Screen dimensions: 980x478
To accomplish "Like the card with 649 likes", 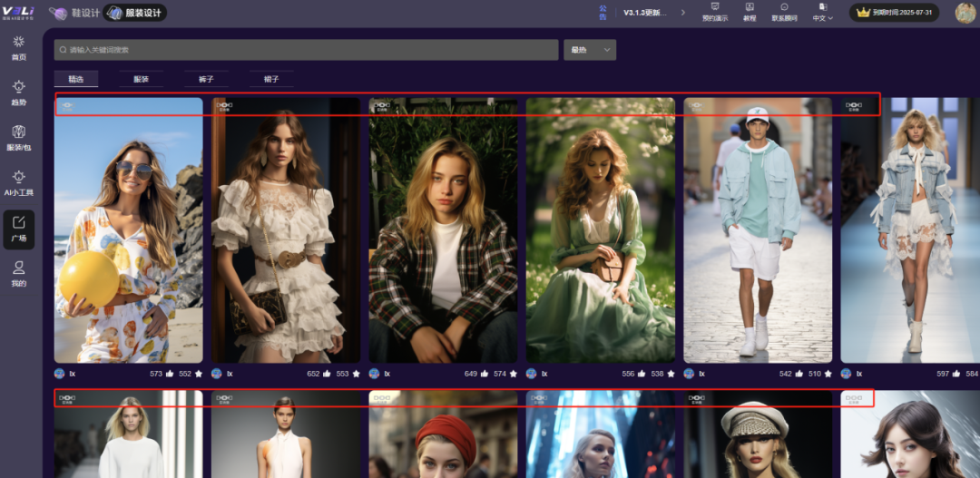I will click(485, 374).
